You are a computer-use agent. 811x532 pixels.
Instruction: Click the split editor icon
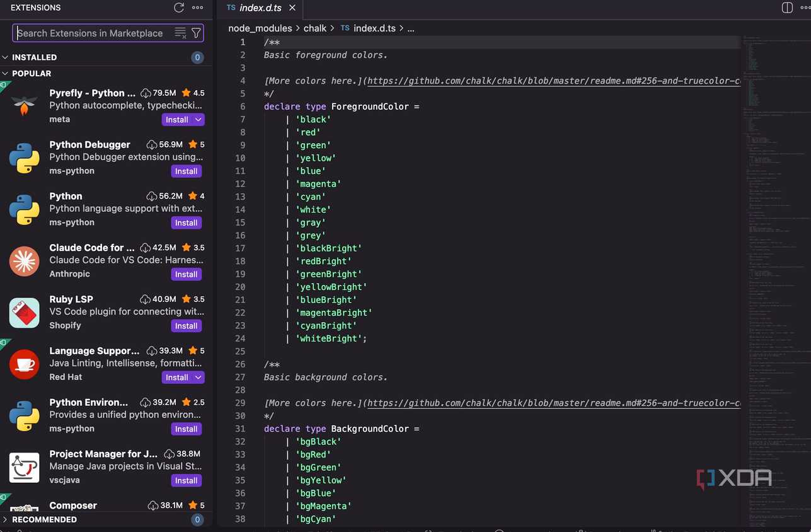pos(787,8)
